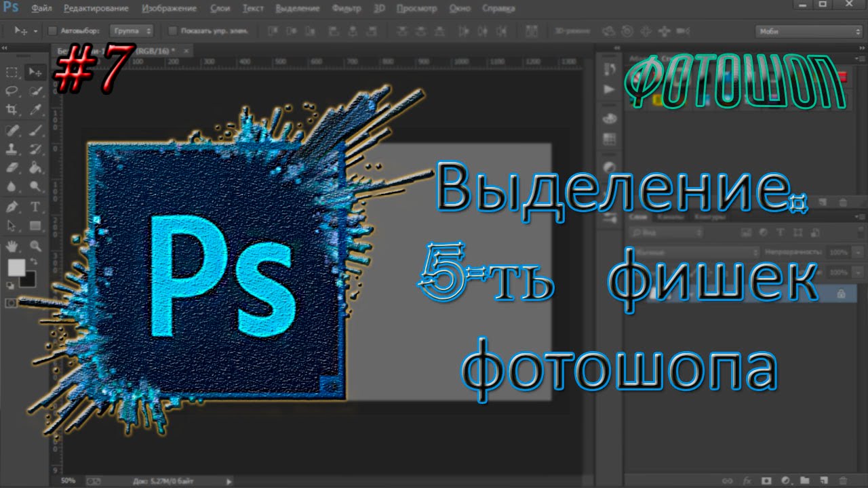Screen dimensions: 868x488
Task: Create a new layer
Action: (x=824, y=481)
